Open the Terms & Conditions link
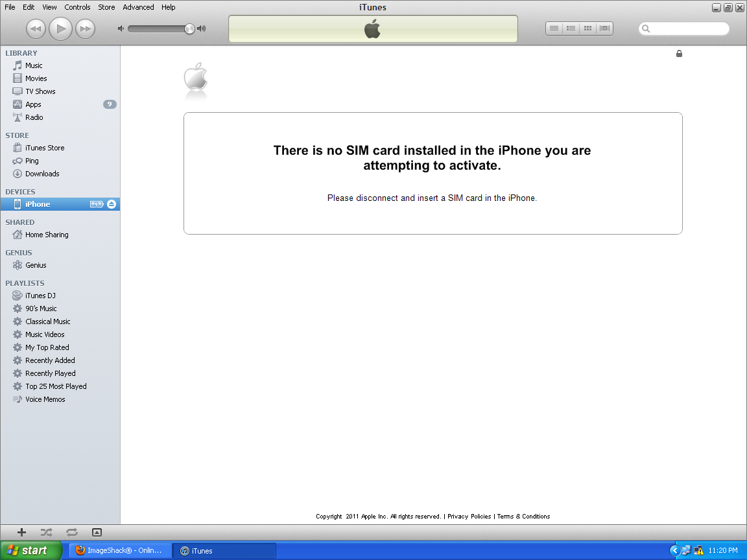Screen dimensions: 747x560 tap(523, 516)
